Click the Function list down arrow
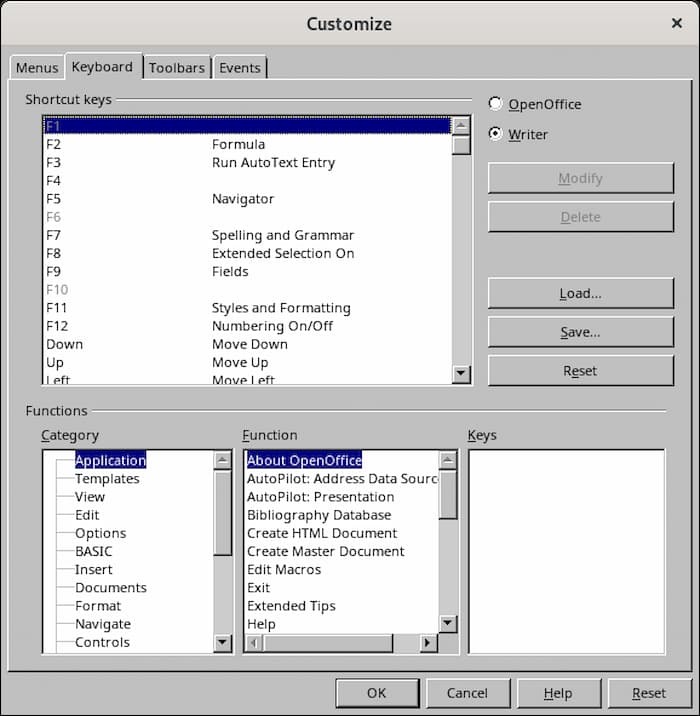 (448, 623)
